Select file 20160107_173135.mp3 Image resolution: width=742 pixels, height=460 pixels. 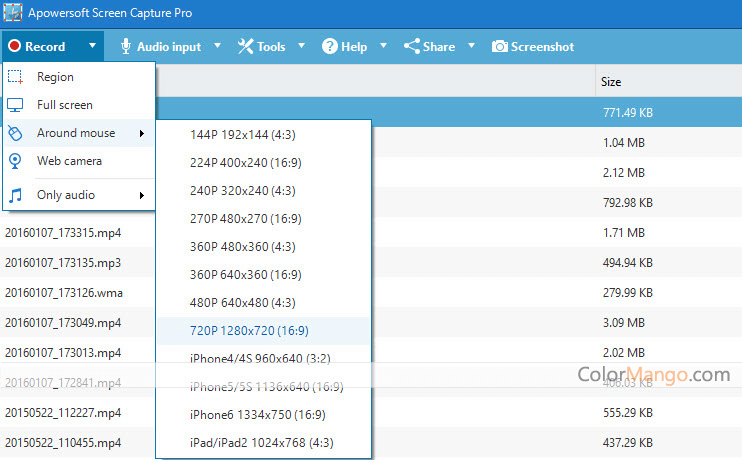(x=63, y=263)
